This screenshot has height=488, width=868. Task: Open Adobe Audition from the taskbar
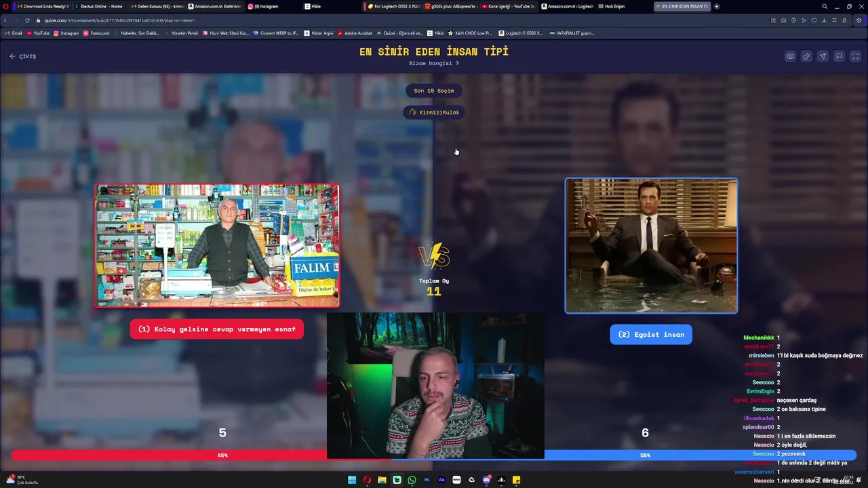(441, 480)
